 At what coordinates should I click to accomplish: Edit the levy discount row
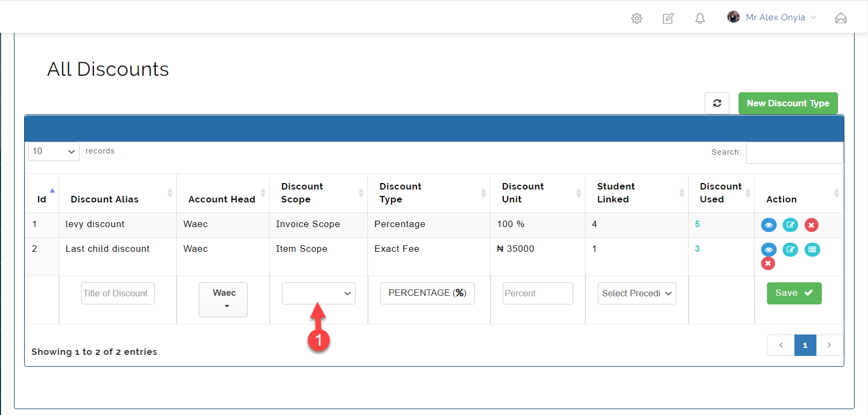pos(790,225)
